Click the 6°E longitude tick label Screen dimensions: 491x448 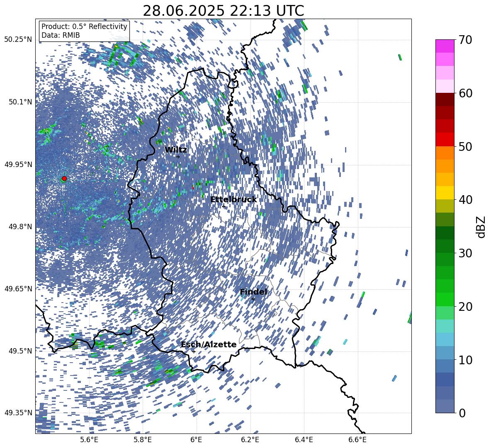[x=196, y=440]
